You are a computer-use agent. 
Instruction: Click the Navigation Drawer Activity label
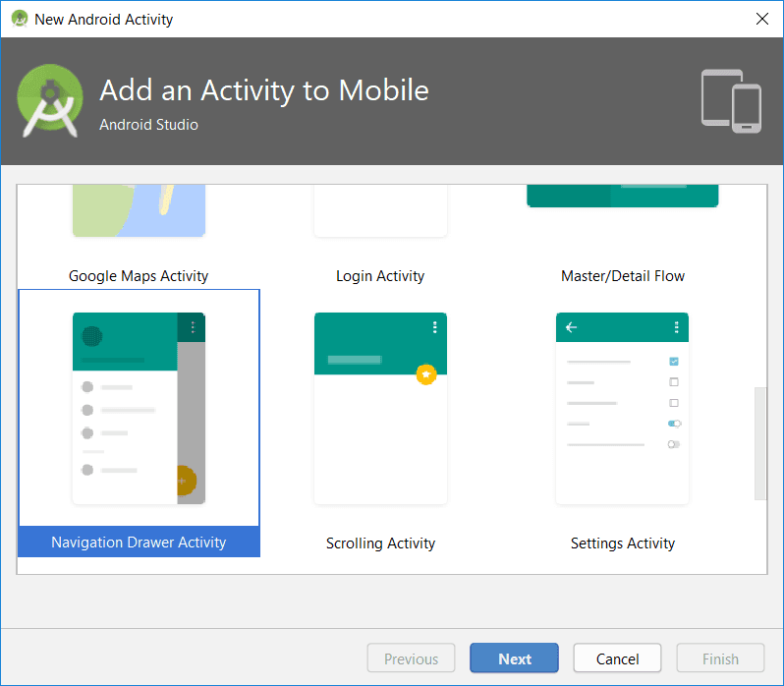point(139,543)
